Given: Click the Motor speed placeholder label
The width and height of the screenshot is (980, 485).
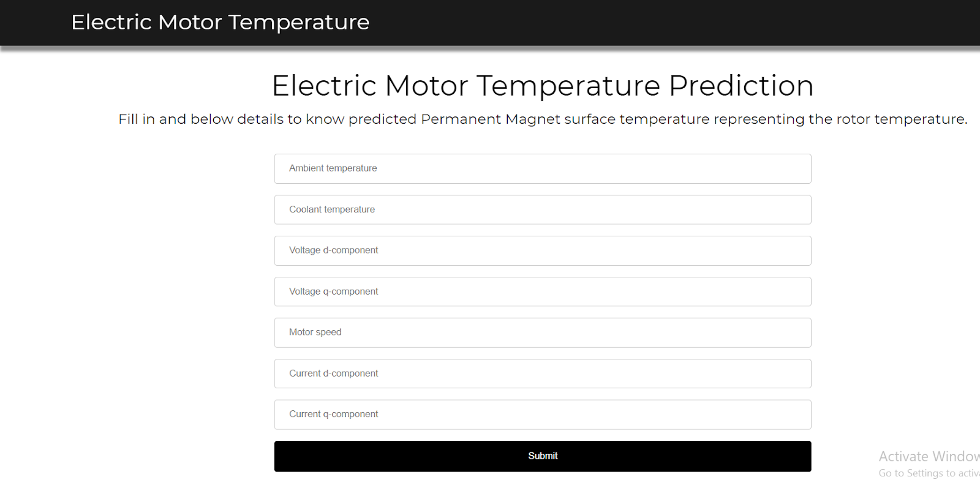Looking at the screenshot, I should 315,332.
